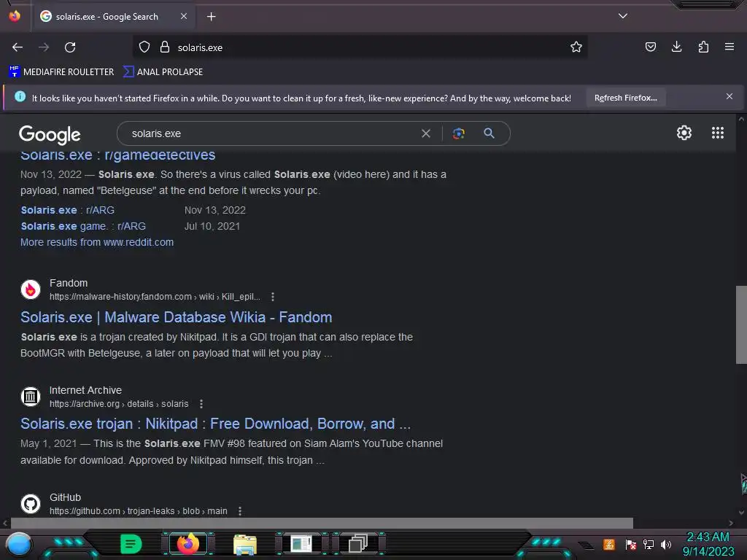Open the second bookmark in bookmarks toolbar
The image size is (747, 560).
click(163, 72)
